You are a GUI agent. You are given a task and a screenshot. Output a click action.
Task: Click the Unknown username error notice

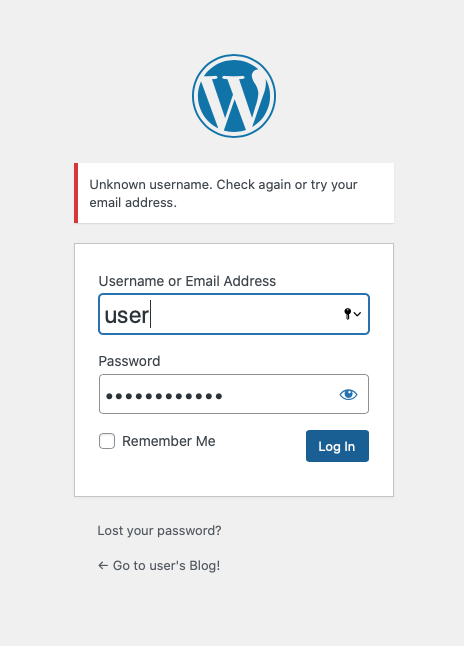click(x=234, y=193)
